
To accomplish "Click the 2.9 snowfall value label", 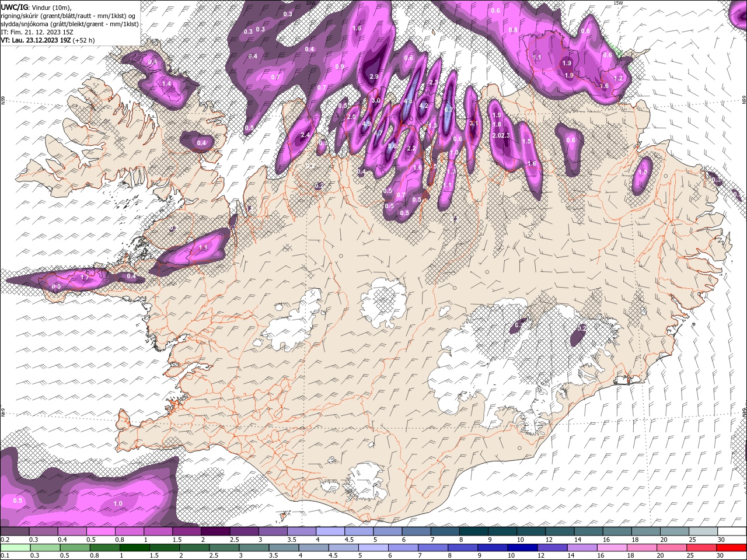I will point(374,76).
